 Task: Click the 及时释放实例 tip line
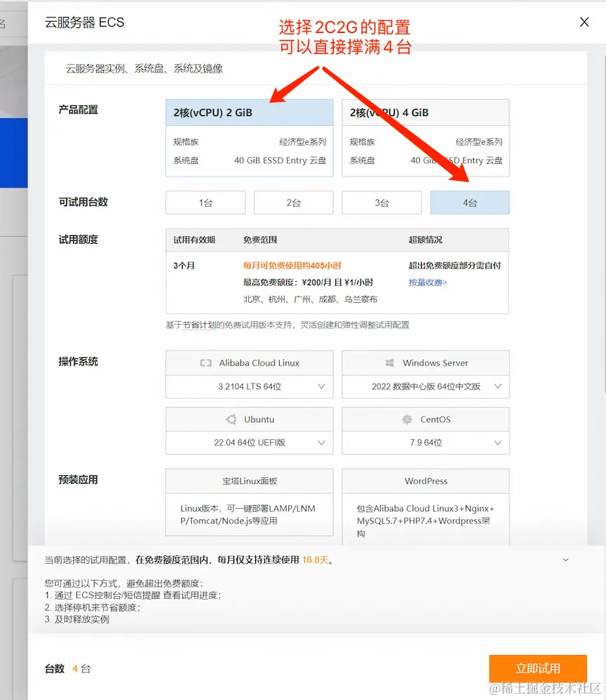click(x=77, y=619)
